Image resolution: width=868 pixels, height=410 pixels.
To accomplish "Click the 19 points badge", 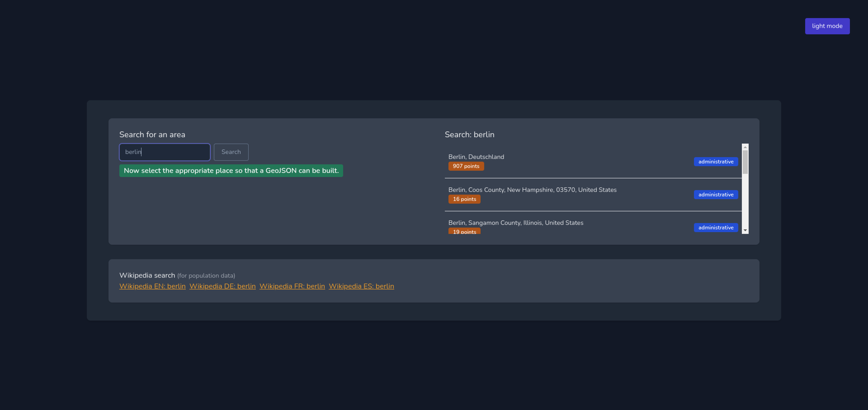I will [464, 232].
